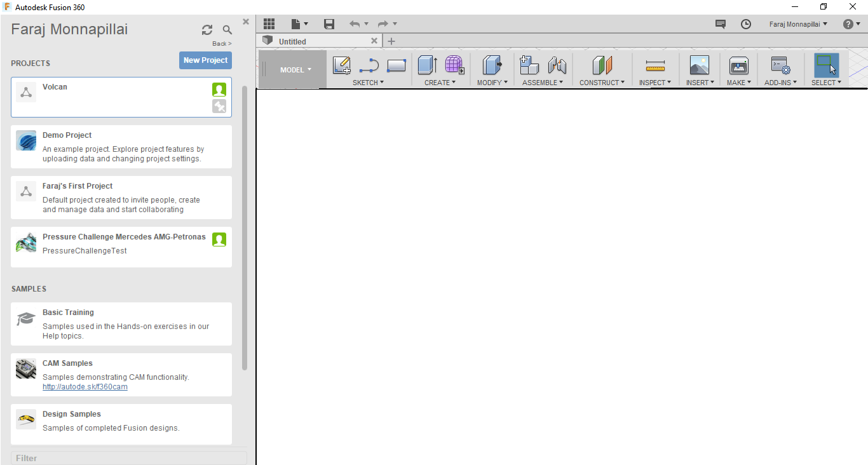Expand the MODIFY menu
The height and width of the screenshot is (465, 868).
coord(492,83)
